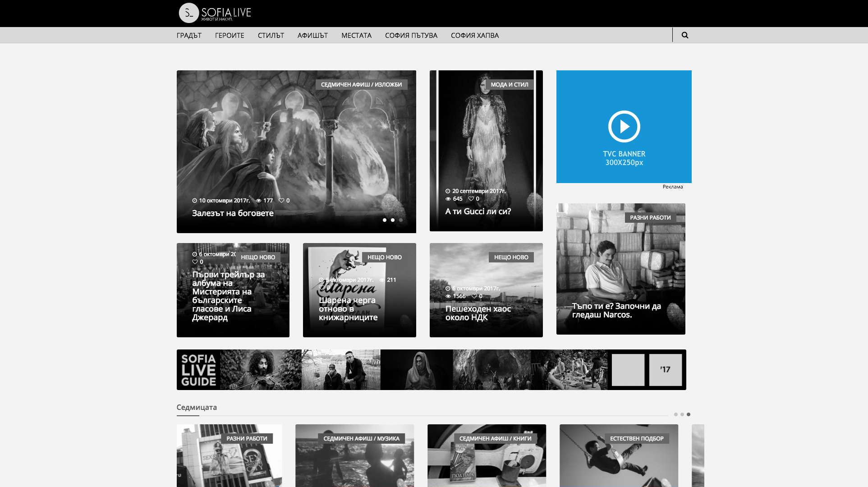Click eye views icon showing 177
This screenshot has width=868, height=487.
point(259,201)
